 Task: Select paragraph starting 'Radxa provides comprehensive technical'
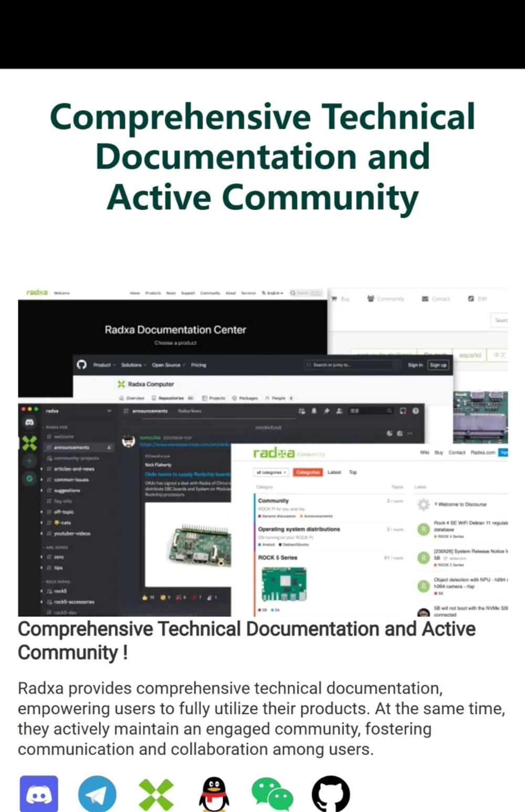tap(261, 719)
